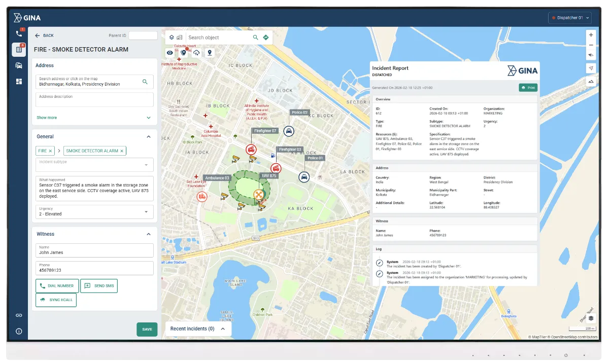This screenshot has height=364, width=609.
Task: Open the Dispatcher 01 account menu
Action: [x=569, y=17]
